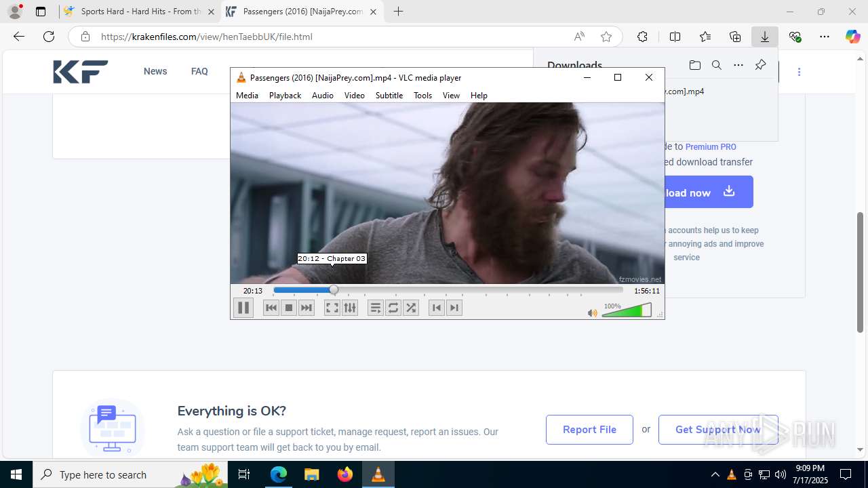The image size is (868, 488).
Task: Open Windows Start menu
Action: pyautogui.click(x=16, y=474)
